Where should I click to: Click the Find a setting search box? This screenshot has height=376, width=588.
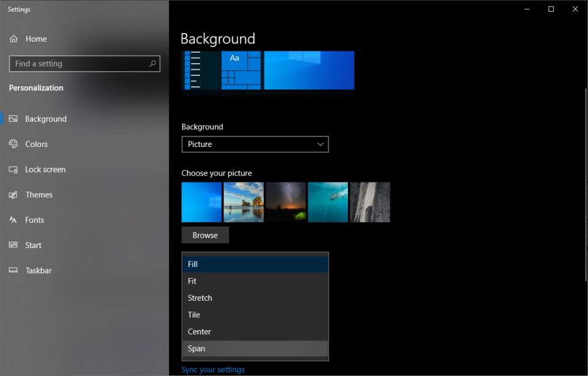click(80, 64)
